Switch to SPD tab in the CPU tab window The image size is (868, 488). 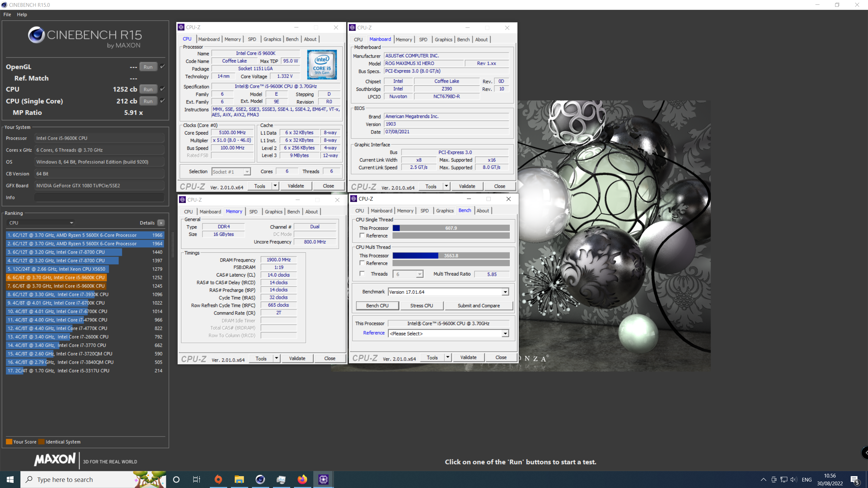click(252, 39)
